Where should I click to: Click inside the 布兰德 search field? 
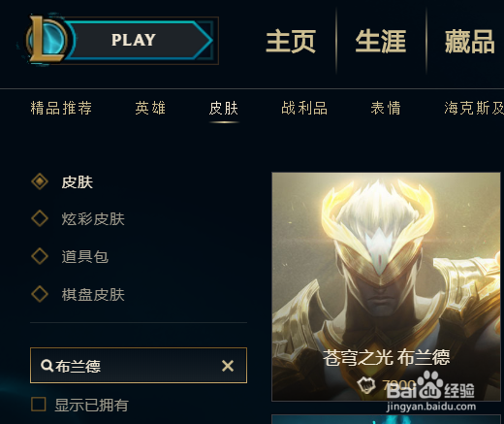(139, 366)
